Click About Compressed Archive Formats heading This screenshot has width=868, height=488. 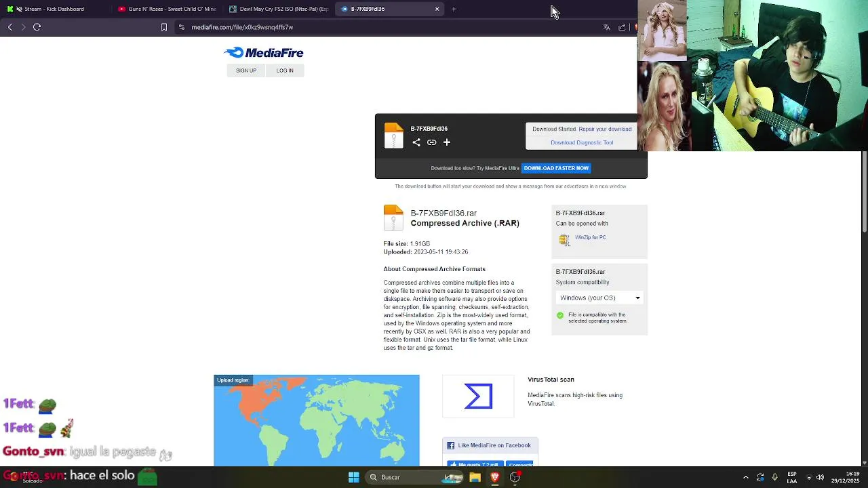(x=435, y=269)
